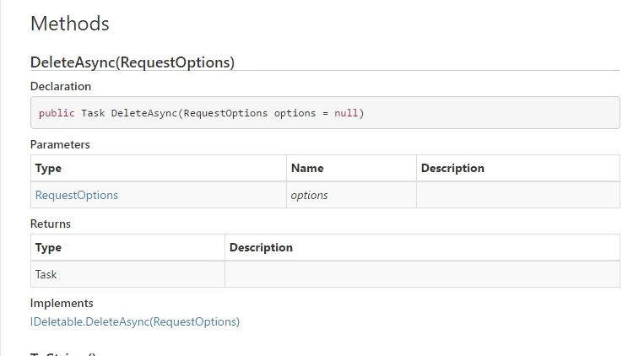Click the Methods section heading
This screenshot has height=356, width=644.
[70, 24]
